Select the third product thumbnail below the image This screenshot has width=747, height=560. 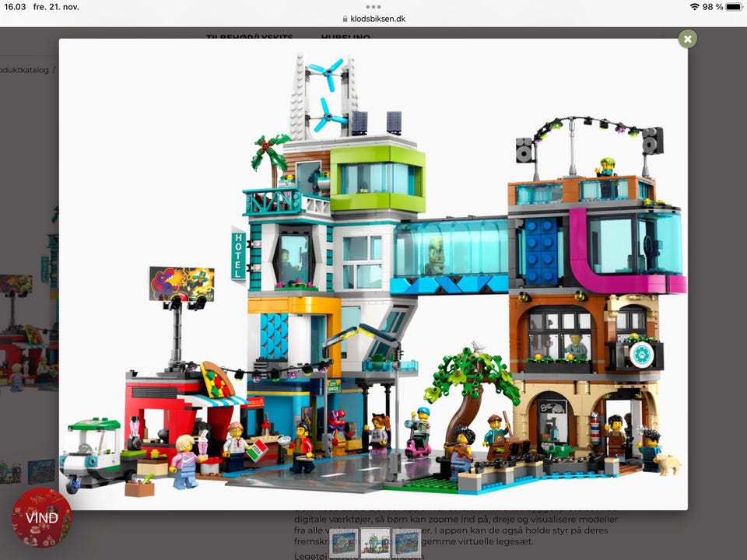coord(406,542)
